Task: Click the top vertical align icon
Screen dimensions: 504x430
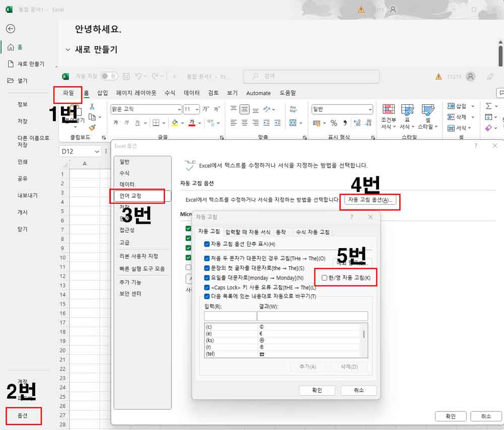Action: 234,108
